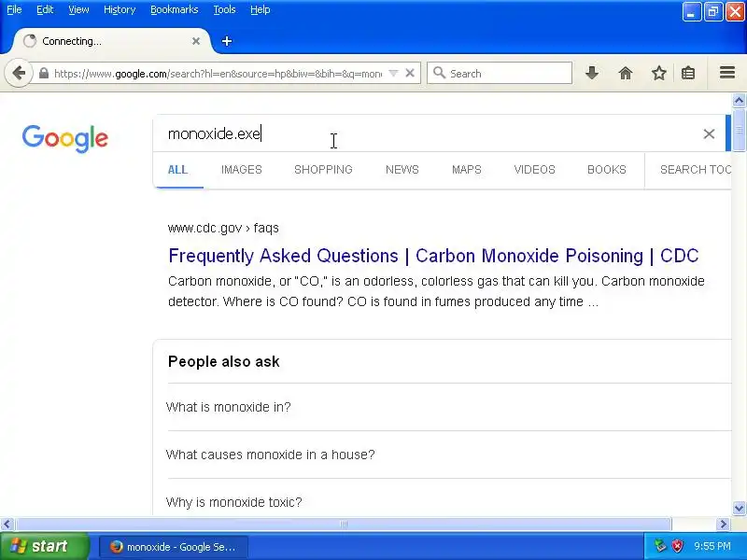Click the www.cdc.gov › faqs breadcrumb
Viewport: 747px width, 560px height.
(x=223, y=228)
